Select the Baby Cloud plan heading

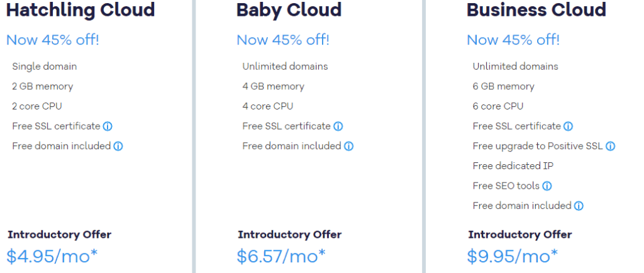coord(289,10)
